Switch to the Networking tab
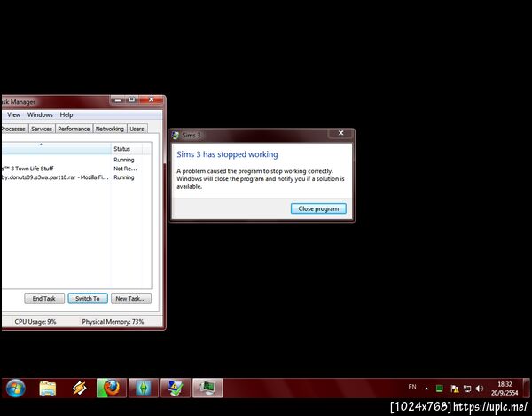The height and width of the screenshot is (416, 532). coord(110,129)
